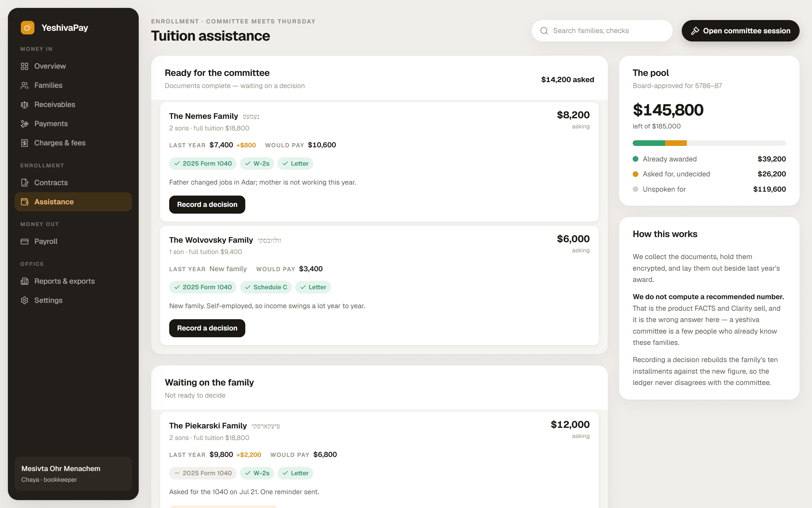The width and height of the screenshot is (812, 508).
Task: Click the Wolvovsky Family Letter chip
Action: coord(313,287)
